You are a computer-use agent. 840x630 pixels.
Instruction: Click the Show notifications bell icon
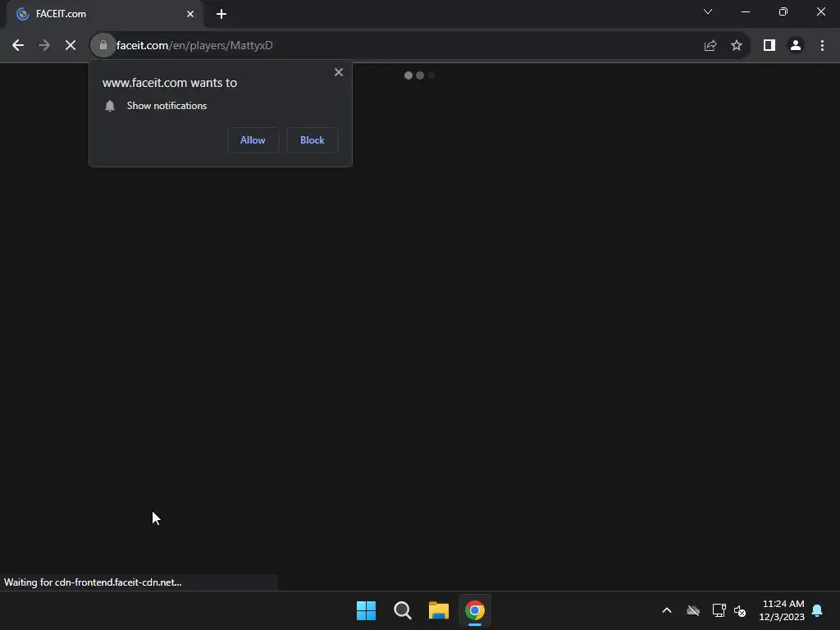[110, 106]
